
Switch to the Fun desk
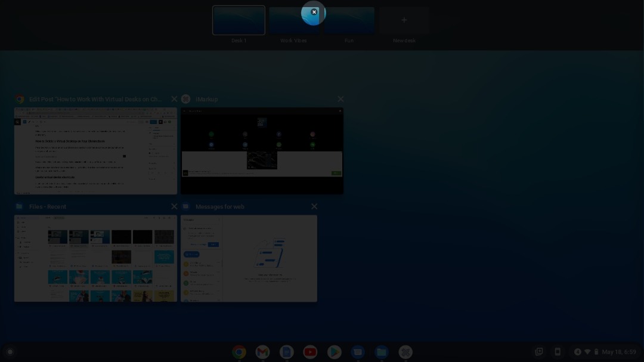349,20
